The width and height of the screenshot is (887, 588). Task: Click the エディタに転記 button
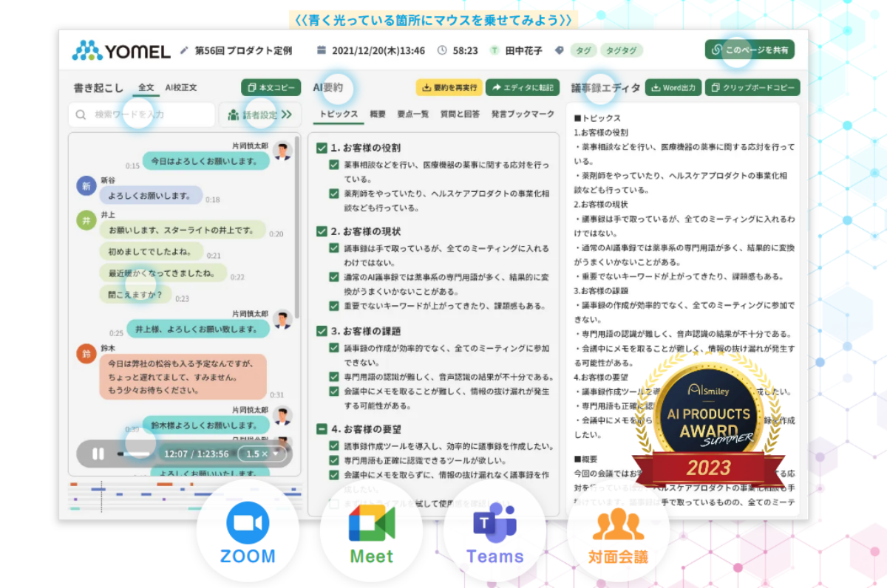point(523,87)
